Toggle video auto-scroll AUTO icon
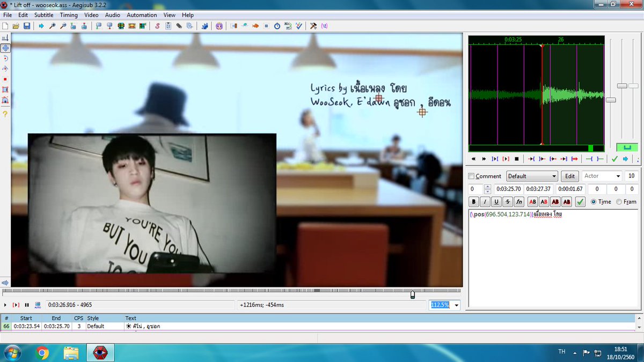This screenshot has height=362, width=644. [x=38, y=305]
